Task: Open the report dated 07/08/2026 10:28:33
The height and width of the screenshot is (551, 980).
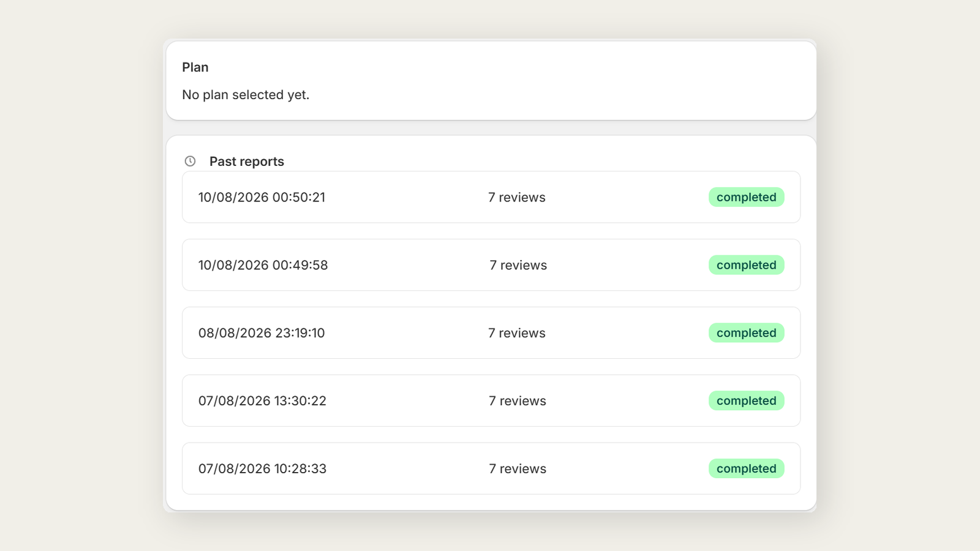Action: pyautogui.click(x=491, y=468)
